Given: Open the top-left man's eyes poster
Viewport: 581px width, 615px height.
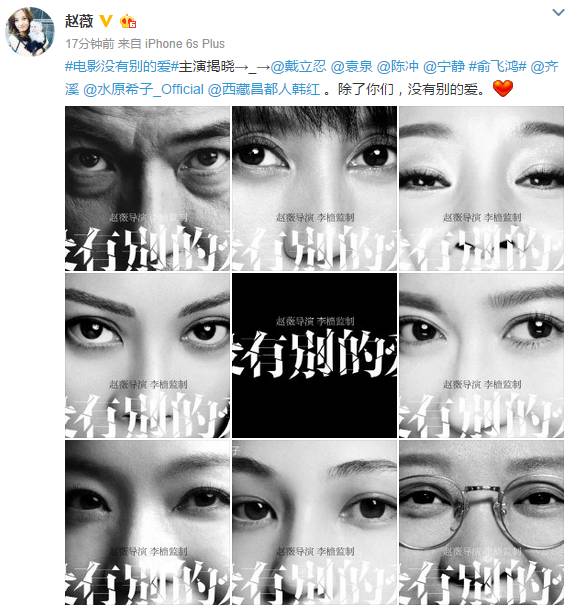Looking at the screenshot, I should [148, 188].
